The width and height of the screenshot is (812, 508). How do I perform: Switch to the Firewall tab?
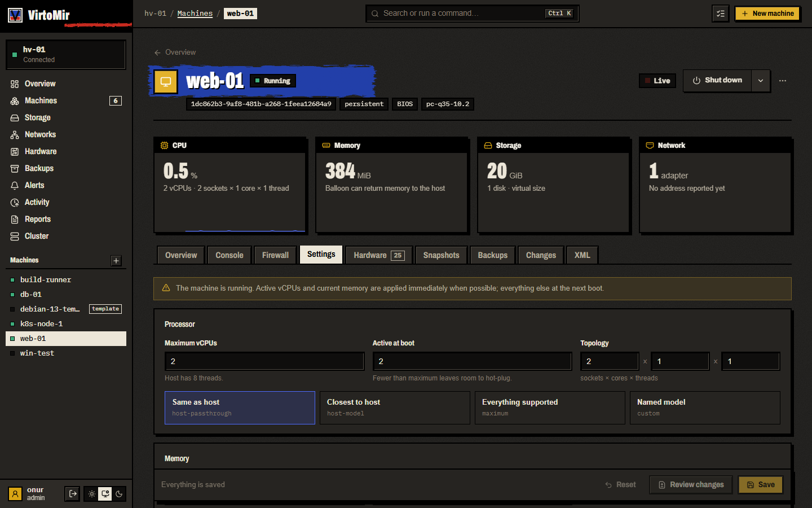tap(275, 255)
